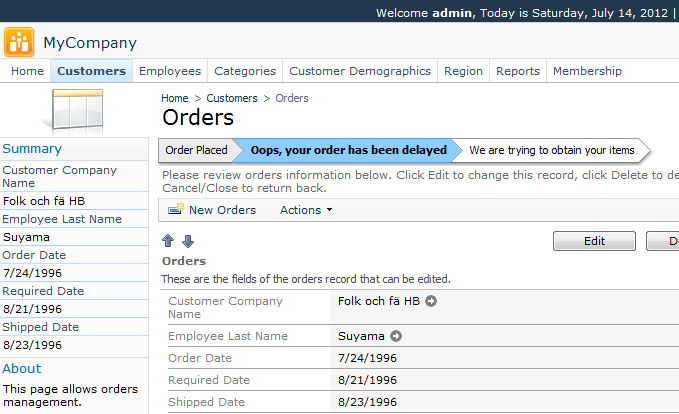Viewport: 679px width, 414px height.
Task: Select the order has been delayed step
Action: [349, 150]
